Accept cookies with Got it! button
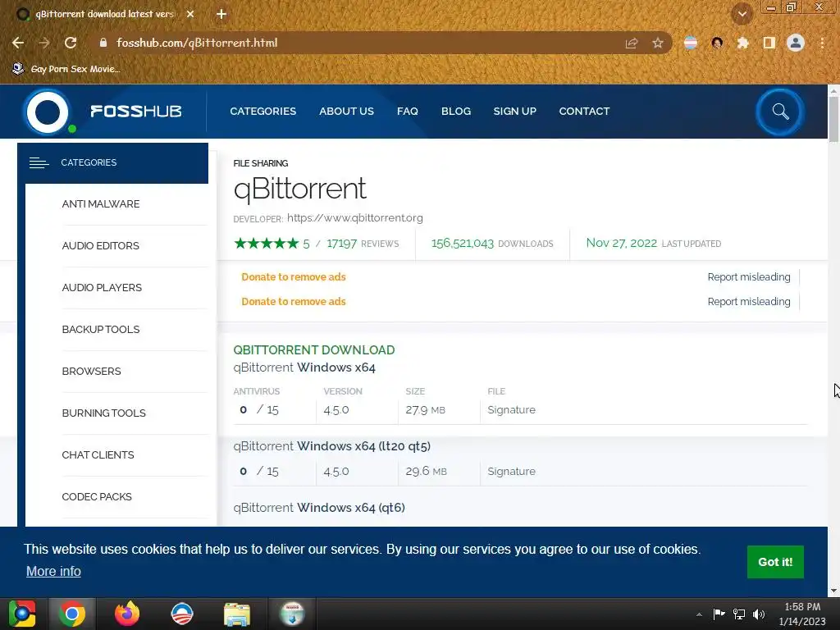The width and height of the screenshot is (840, 630). click(x=775, y=562)
